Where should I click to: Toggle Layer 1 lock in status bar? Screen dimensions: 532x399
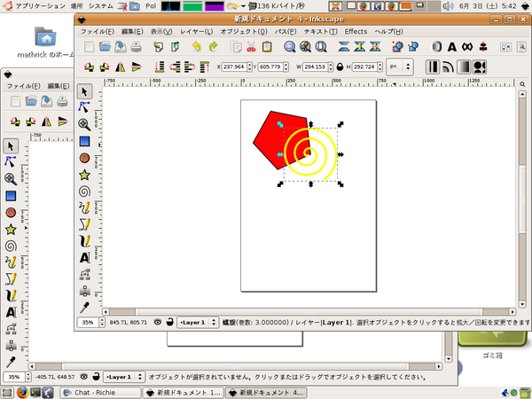[x=169, y=323]
